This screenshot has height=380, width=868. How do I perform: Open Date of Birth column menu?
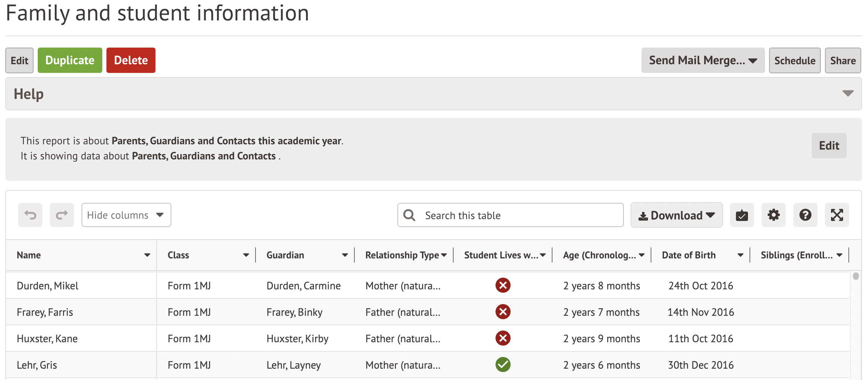pyautogui.click(x=740, y=255)
